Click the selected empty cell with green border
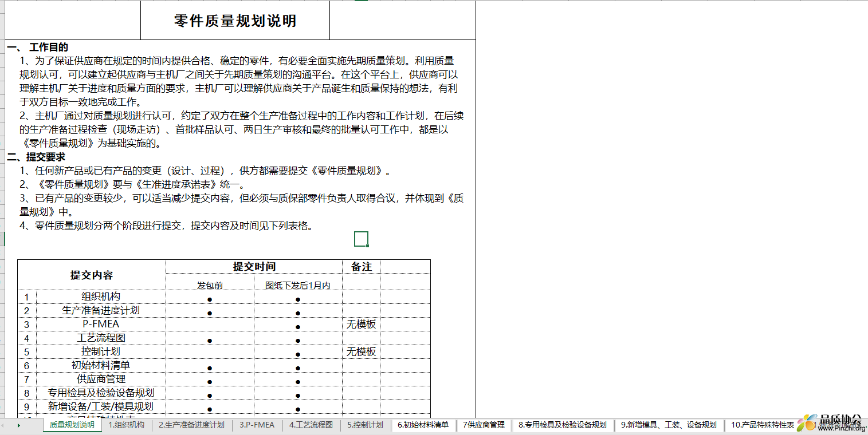The width and height of the screenshot is (868, 435). click(361, 239)
